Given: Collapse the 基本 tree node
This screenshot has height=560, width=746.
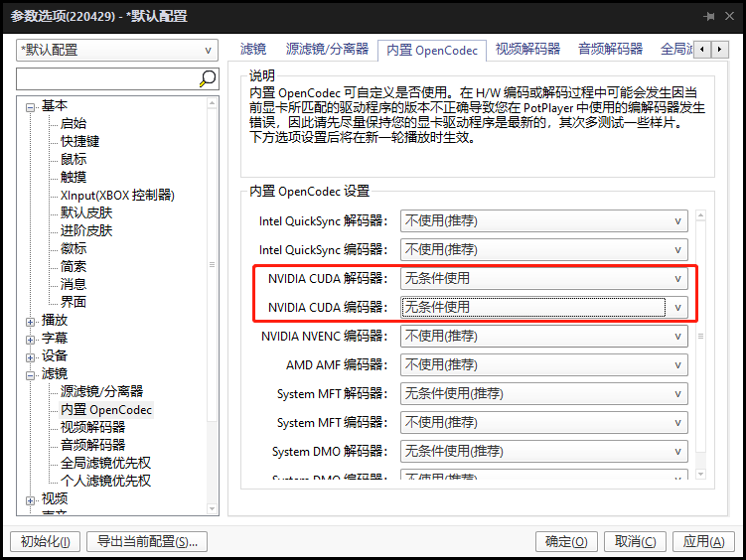Looking at the screenshot, I should [x=30, y=107].
